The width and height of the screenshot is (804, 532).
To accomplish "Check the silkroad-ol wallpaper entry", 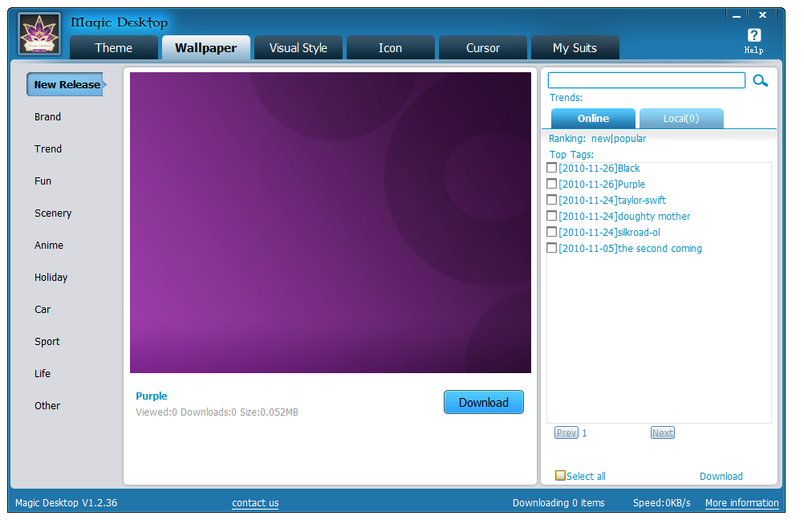I will click(552, 231).
